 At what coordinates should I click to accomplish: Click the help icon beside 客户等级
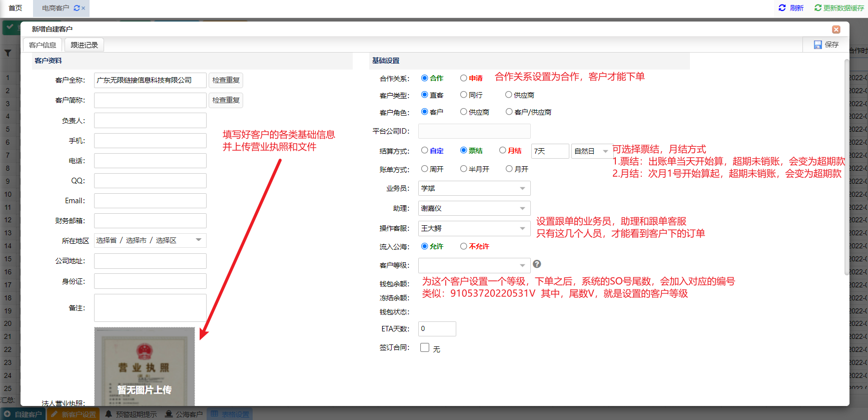coord(537,264)
